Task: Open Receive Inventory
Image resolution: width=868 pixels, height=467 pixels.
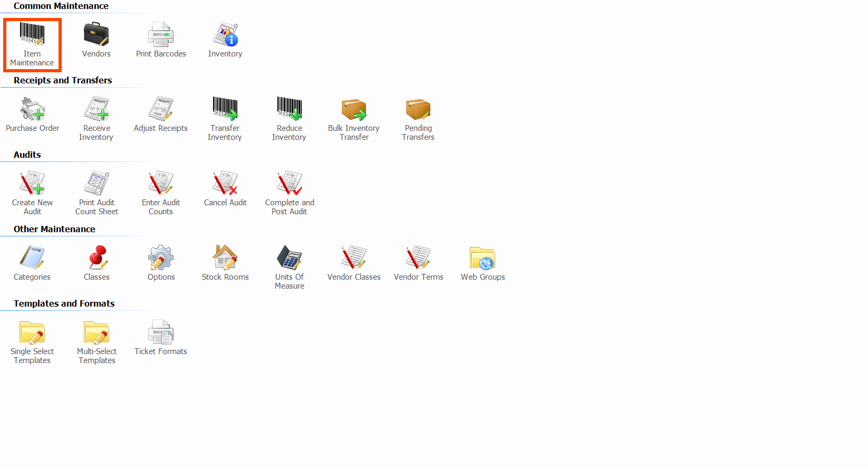Action: click(97, 109)
